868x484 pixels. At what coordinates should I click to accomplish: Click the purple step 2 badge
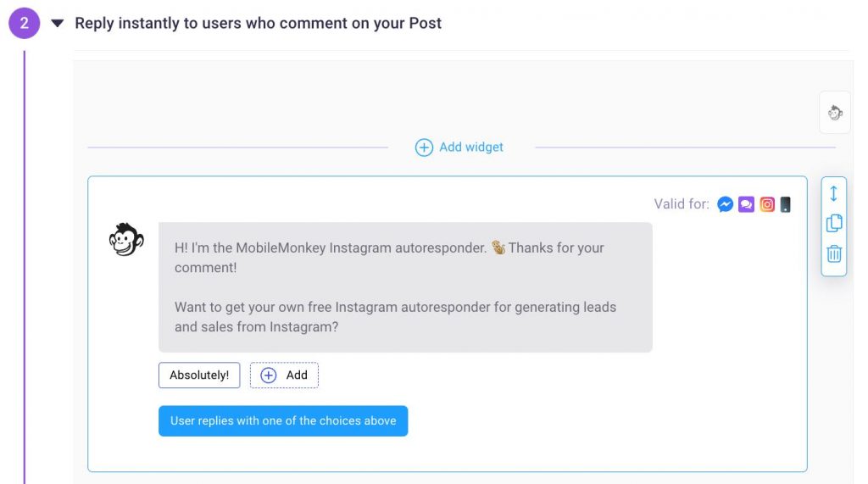coord(24,24)
